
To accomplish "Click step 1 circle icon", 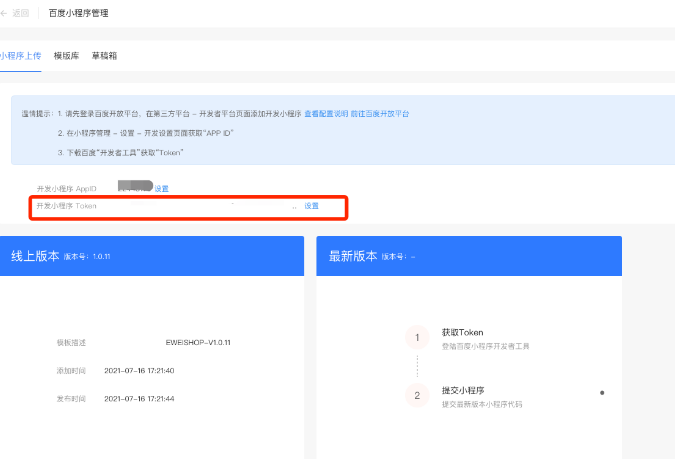I will point(417,337).
